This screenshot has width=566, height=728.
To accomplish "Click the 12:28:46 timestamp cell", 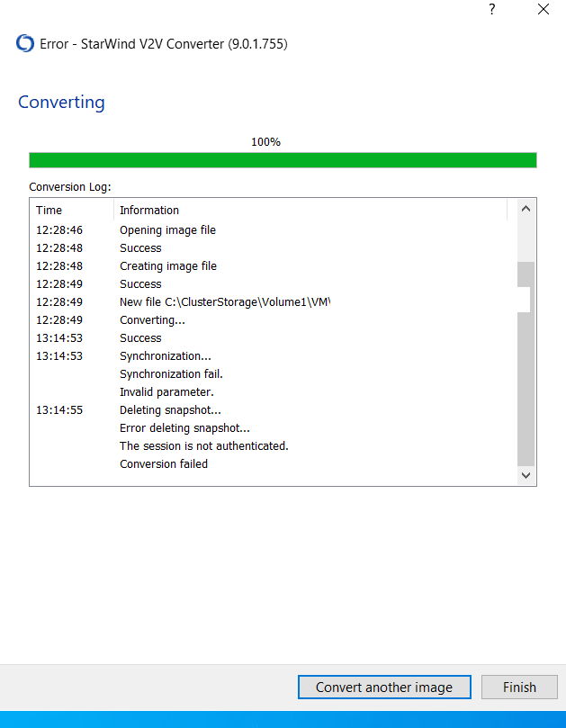I will pyautogui.click(x=59, y=230).
